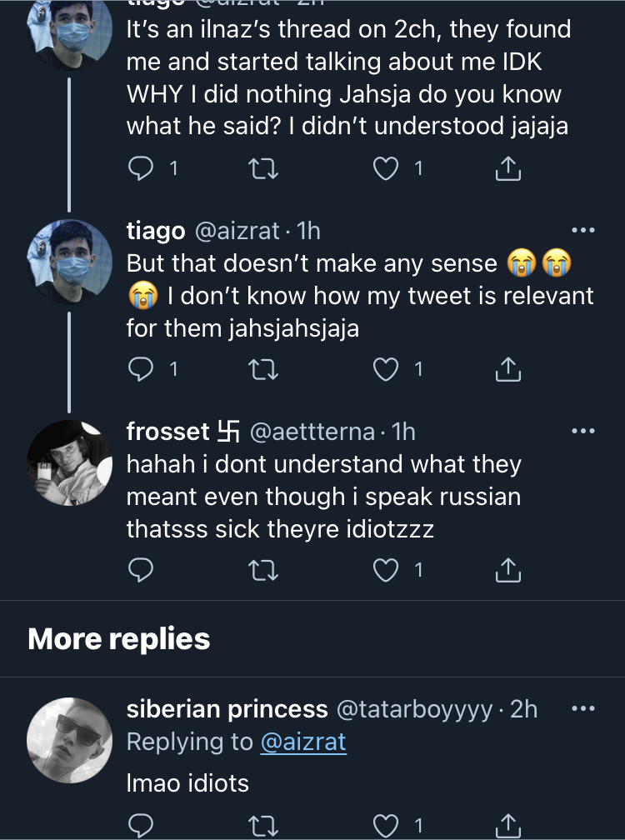This screenshot has height=840, width=625.
Task: Open more options for tiago's tweet
Action: pos(582,231)
